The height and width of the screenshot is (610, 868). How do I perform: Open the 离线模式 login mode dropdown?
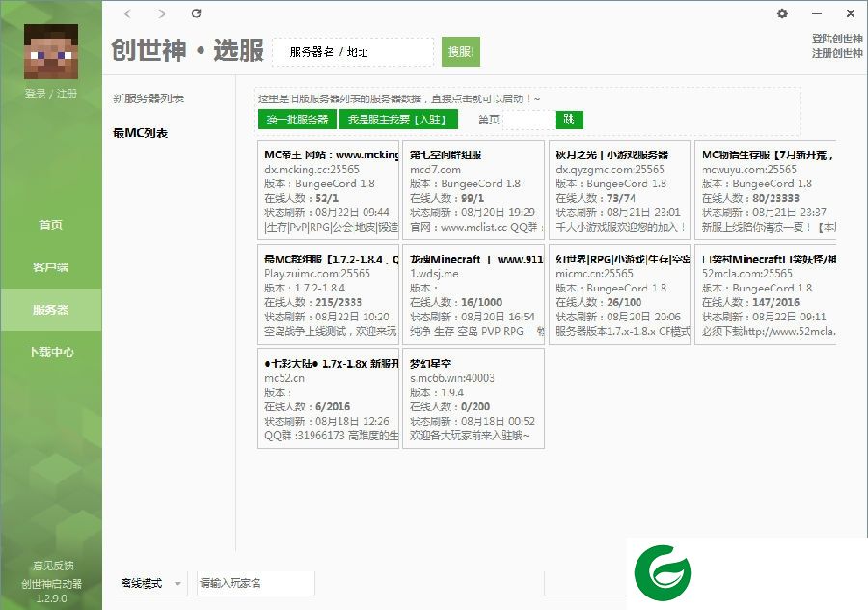[151, 583]
